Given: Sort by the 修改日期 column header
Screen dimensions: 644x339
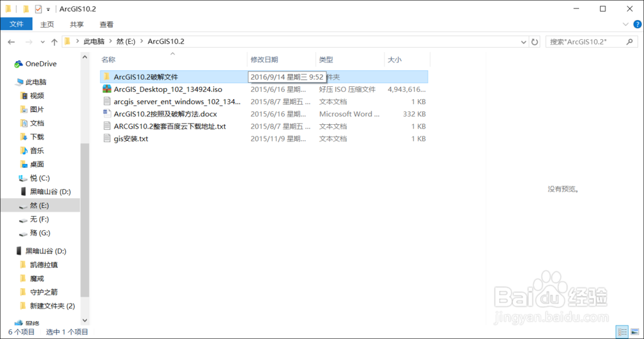Looking at the screenshot, I should 264,60.
